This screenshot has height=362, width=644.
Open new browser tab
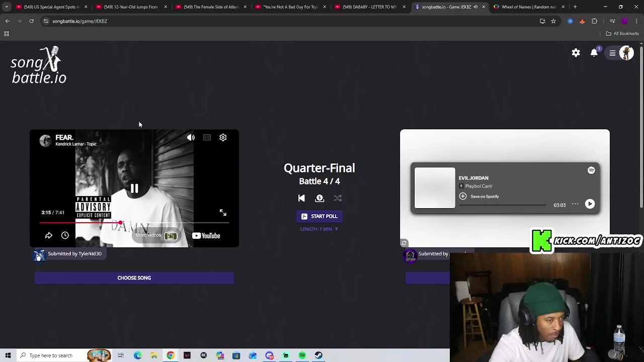pos(575,7)
